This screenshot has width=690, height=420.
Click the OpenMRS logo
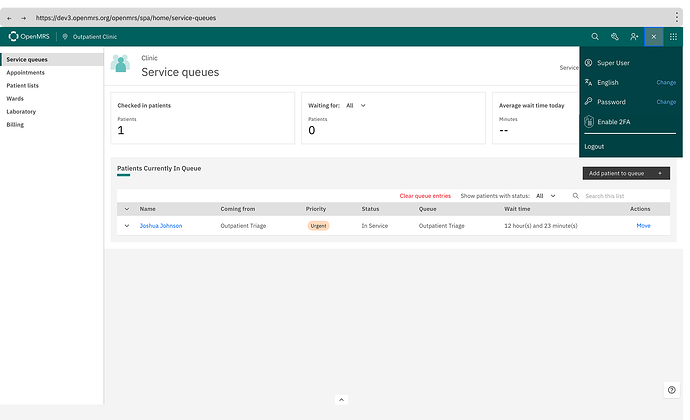(x=29, y=37)
